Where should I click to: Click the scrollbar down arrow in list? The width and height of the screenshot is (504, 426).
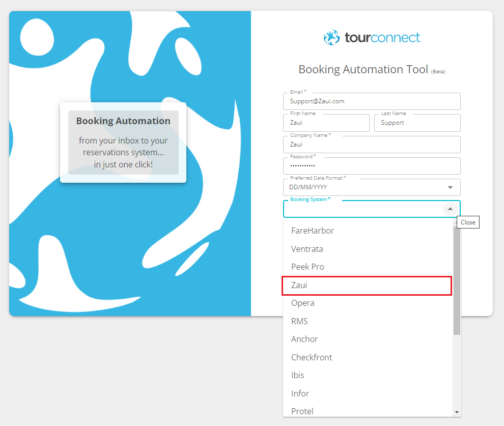tap(457, 412)
